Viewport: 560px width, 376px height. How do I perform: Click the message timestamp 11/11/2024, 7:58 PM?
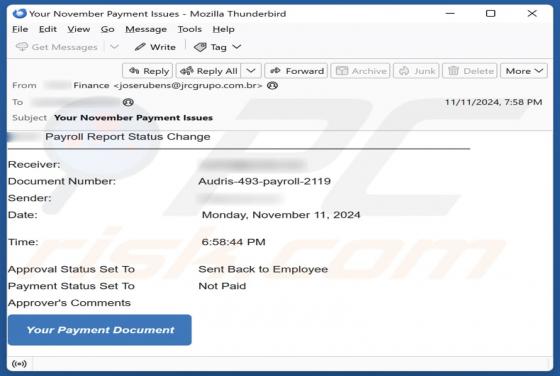(x=493, y=102)
